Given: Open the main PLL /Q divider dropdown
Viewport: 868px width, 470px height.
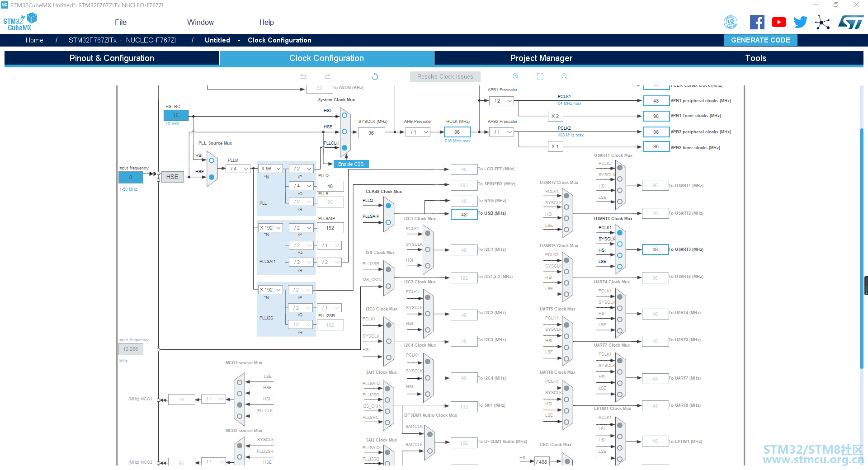Looking at the screenshot, I should [302, 186].
